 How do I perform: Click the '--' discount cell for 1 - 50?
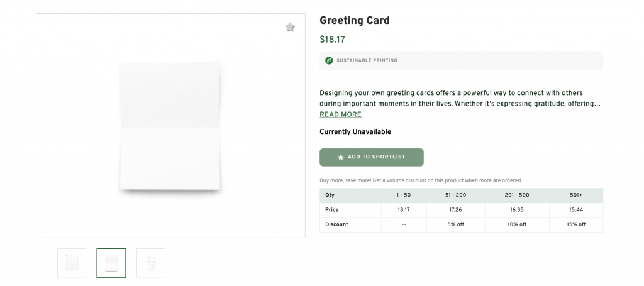point(404,225)
